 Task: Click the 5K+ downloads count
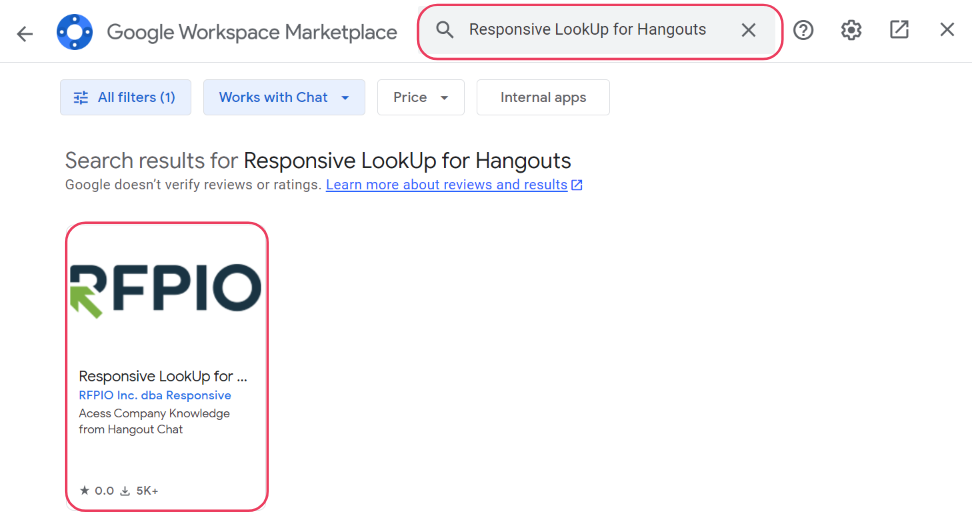coord(139,491)
